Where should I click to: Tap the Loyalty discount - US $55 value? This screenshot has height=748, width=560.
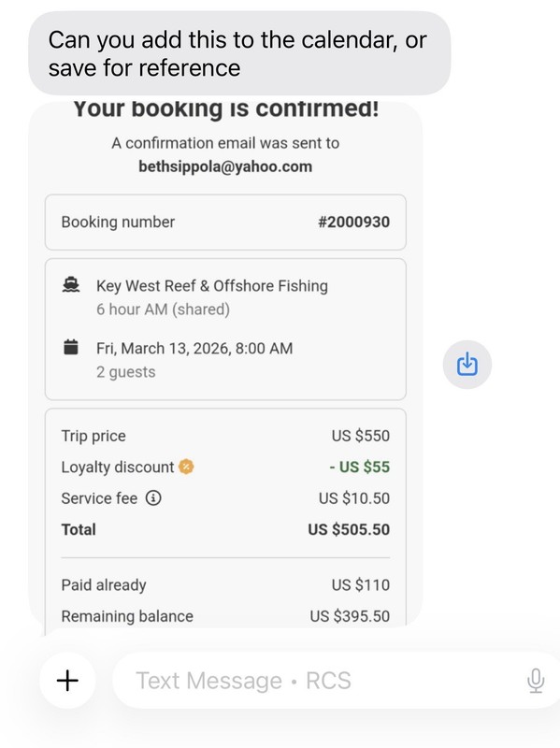tap(360, 467)
